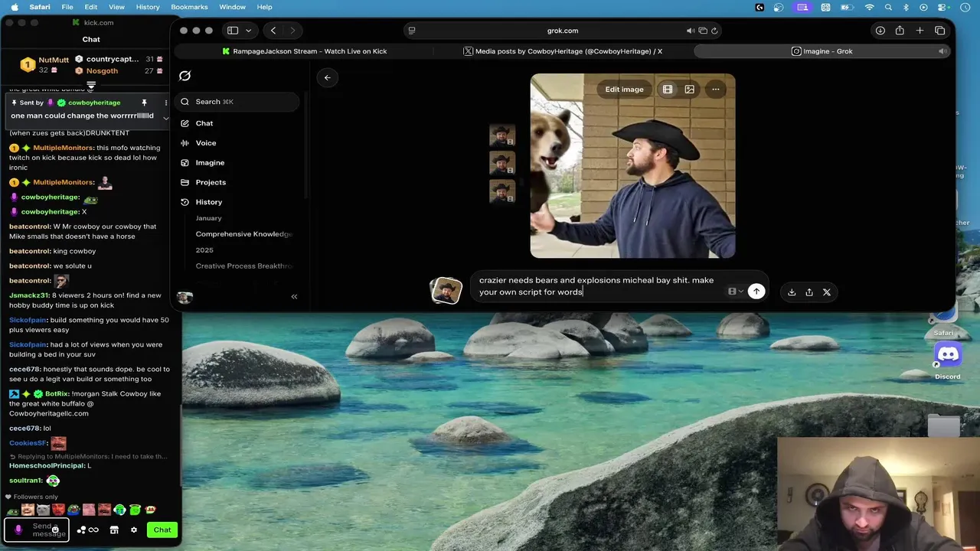Switch to the RampageJackson Stream Kick tab

point(304,51)
